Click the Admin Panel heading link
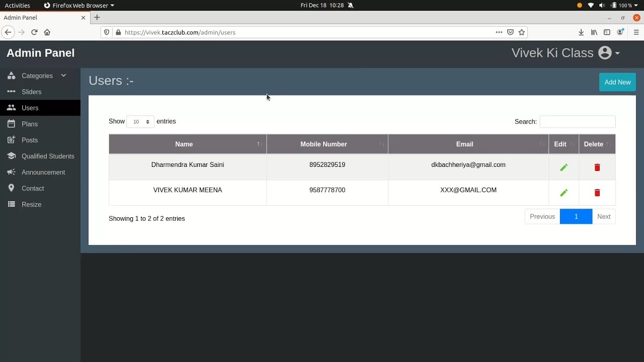Image resolution: width=644 pixels, height=362 pixels. (40, 53)
